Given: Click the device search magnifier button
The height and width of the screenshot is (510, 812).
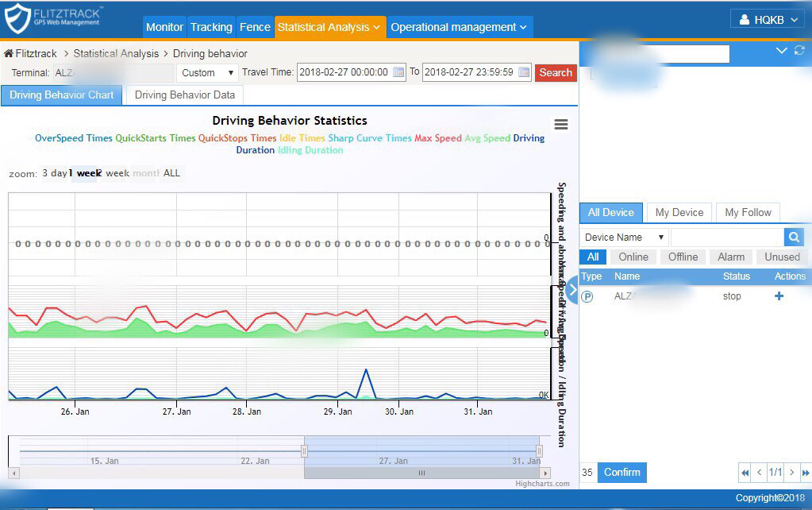Looking at the screenshot, I should point(794,238).
